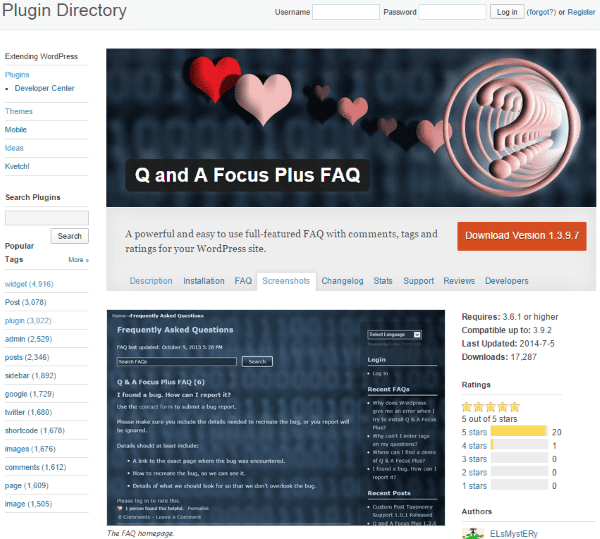Open the Ideas sidebar link
600x539 pixels.
[x=14, y=148]
